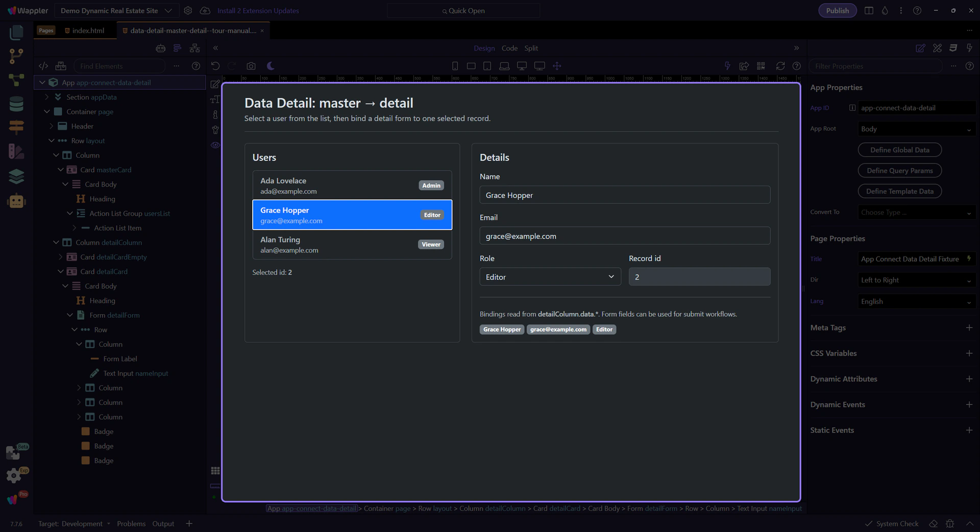Click the refresh icon in design toolbar
980x532 pixels.
(780, 66)
